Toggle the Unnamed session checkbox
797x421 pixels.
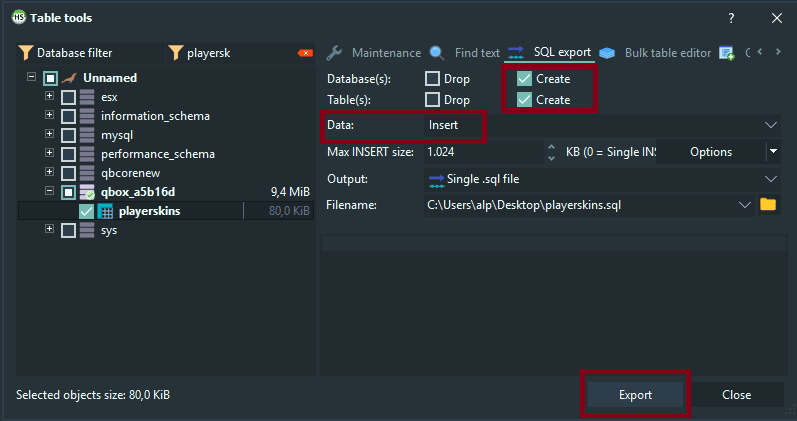[50, 78]
